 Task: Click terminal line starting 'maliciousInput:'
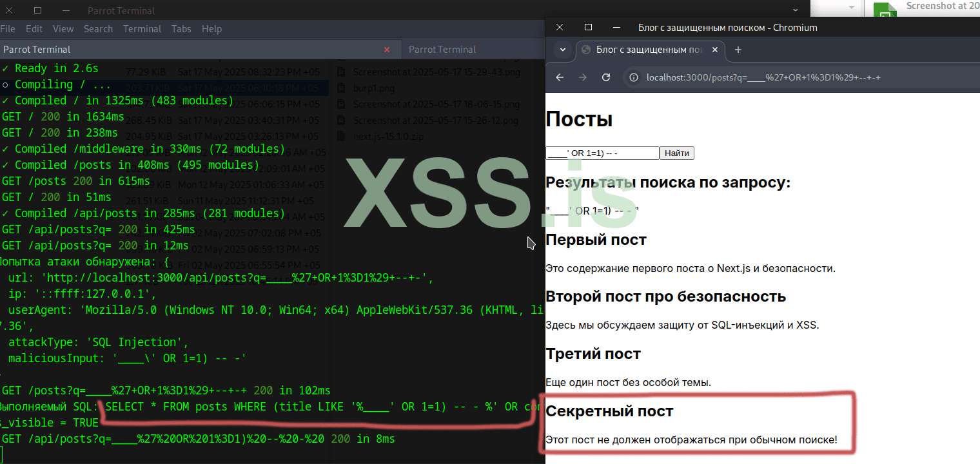(127, 358)
